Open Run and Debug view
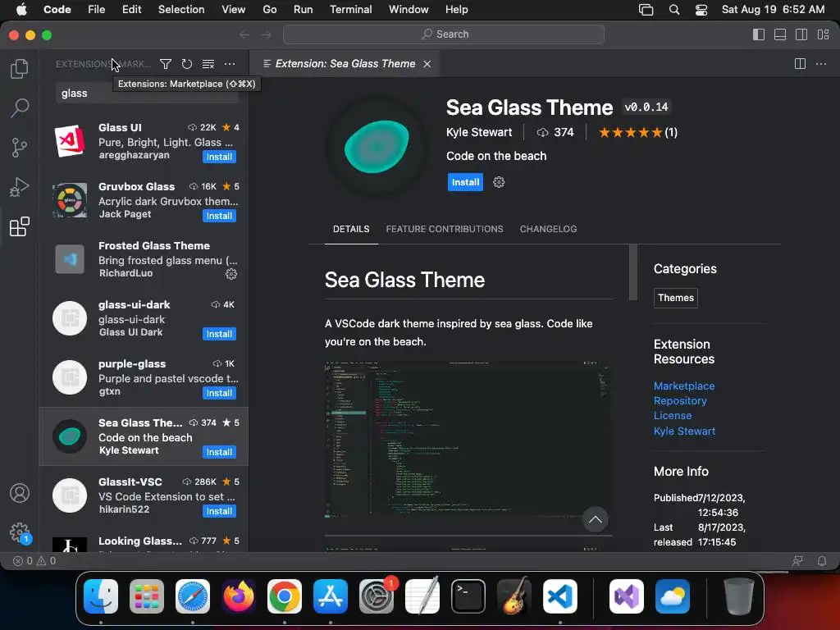 click(x=20, y=187)
